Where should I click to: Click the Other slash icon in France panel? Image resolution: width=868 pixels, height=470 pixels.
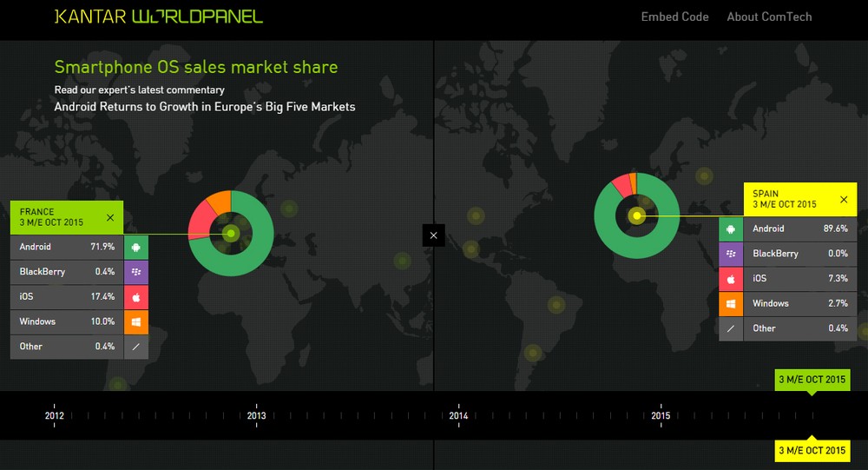[136, 347]
